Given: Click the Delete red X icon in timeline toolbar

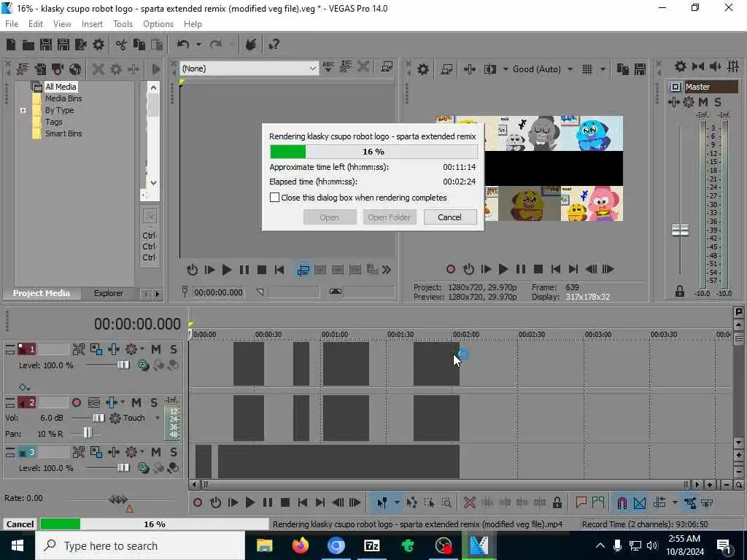Looking at the screenshot, I should coord(469,502).
